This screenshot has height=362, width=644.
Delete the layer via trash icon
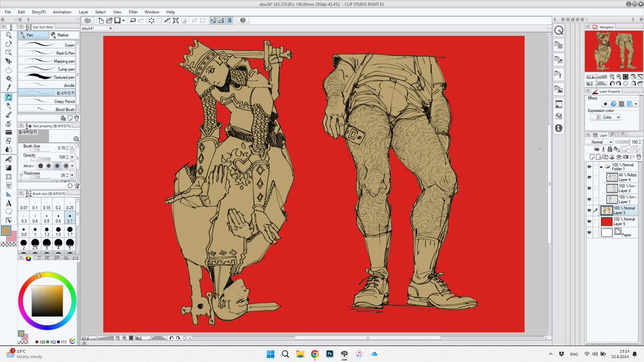pos(639,157)
